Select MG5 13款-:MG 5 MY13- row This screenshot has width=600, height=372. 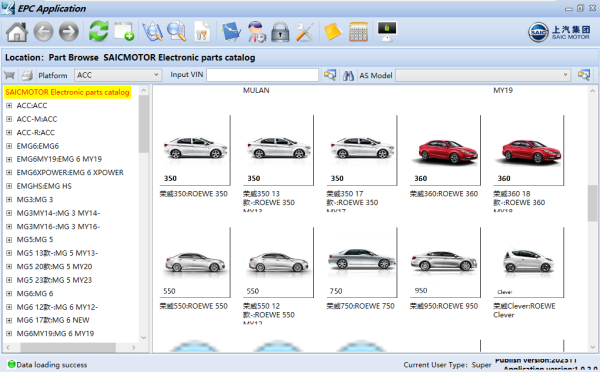(57, 253)
